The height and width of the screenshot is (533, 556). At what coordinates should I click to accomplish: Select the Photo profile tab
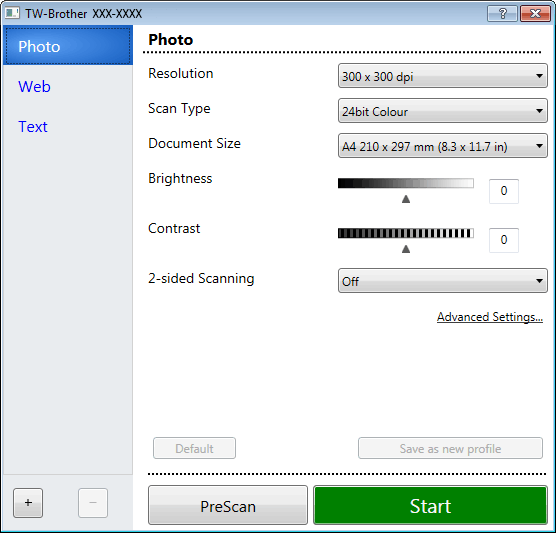click(68, 45)
